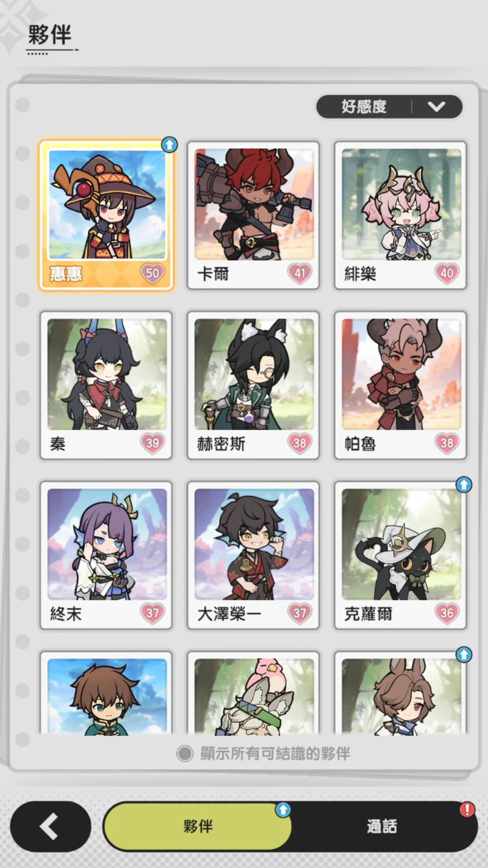Viewport: 488px width, 868px height.
Task: Click the back arrow button
Action: [50, 826]
